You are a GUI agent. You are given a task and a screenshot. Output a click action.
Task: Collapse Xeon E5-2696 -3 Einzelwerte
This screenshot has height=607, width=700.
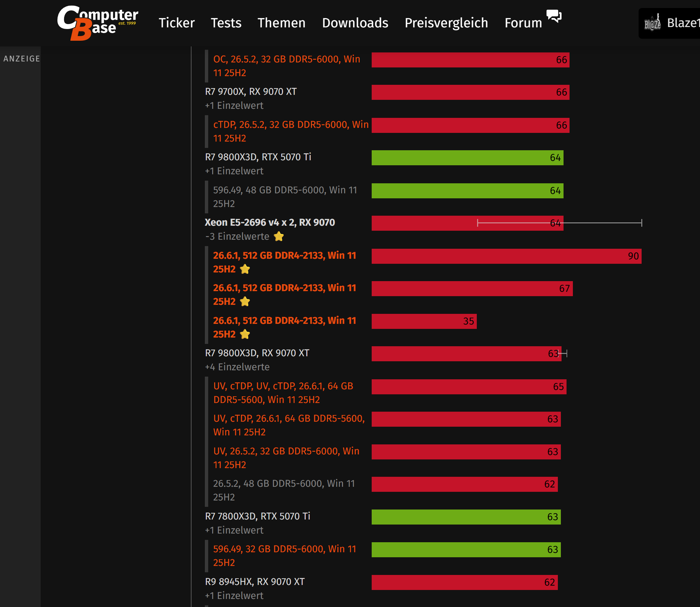[237, 236]
